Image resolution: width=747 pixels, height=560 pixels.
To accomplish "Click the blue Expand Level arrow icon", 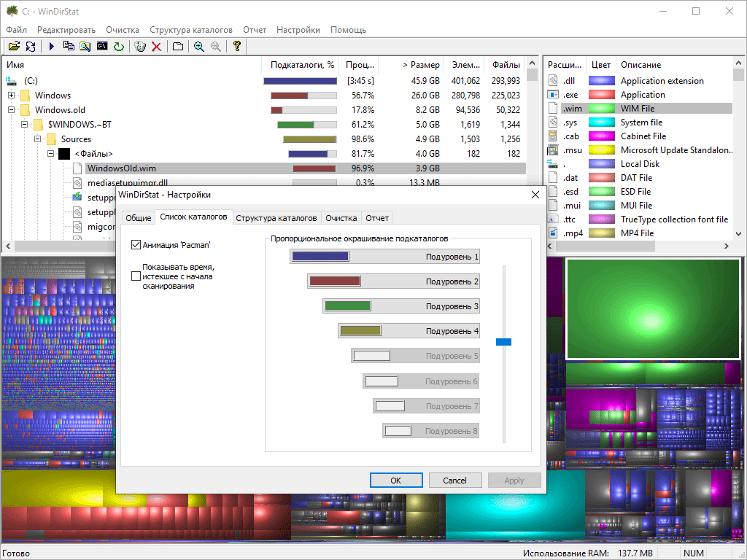I will (52, 46).
